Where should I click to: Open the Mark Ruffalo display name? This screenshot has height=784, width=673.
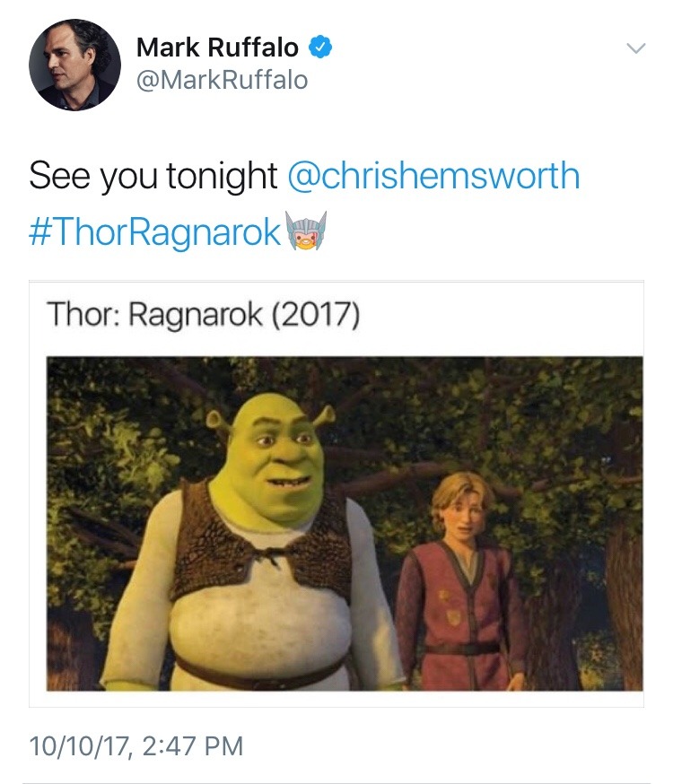tap(217, 48)
